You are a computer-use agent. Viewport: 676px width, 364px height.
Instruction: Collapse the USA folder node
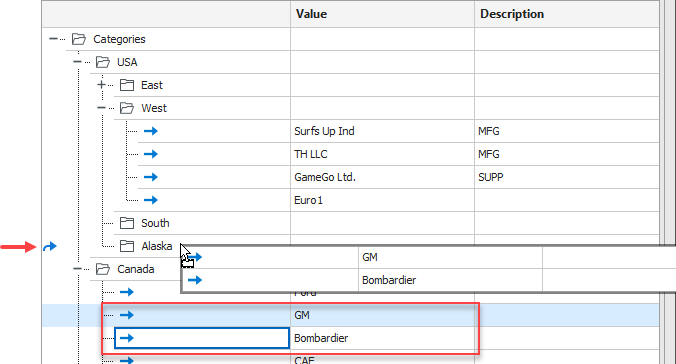(77, 62)
